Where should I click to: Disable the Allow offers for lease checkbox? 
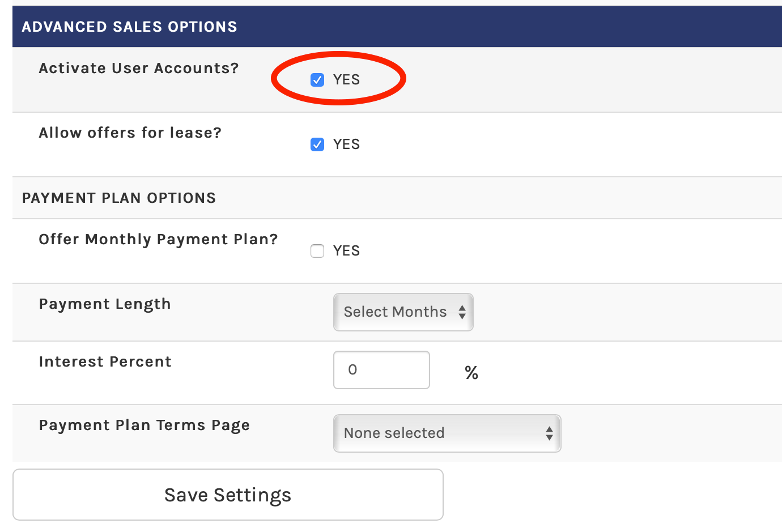coord(317,144)
